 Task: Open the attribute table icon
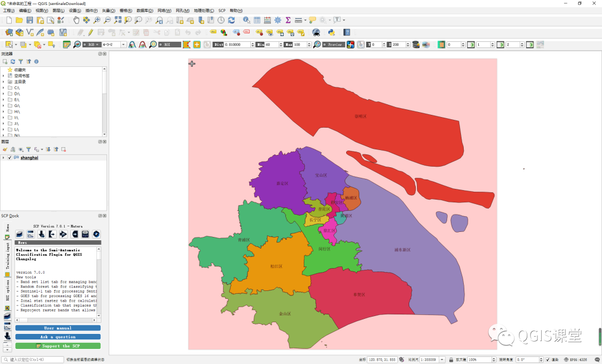point(257,20)
